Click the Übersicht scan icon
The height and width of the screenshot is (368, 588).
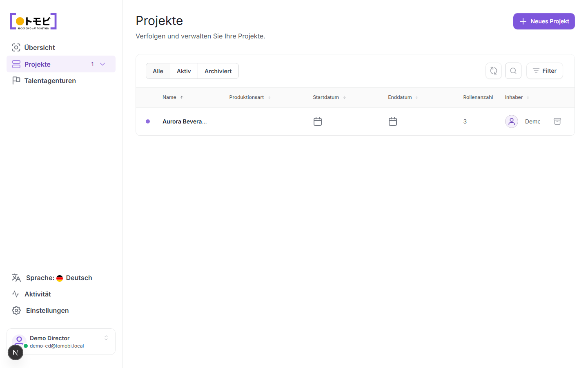pyautogui.click(x=16, y=47)
